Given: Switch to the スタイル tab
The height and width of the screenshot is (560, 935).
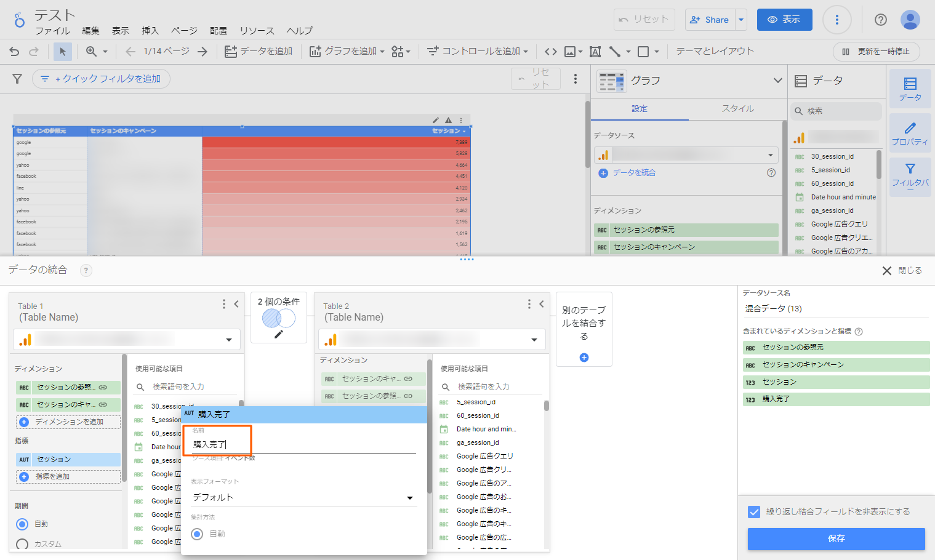Looking at the screenshot, I should pyautogui.click(x=738, y=109).
